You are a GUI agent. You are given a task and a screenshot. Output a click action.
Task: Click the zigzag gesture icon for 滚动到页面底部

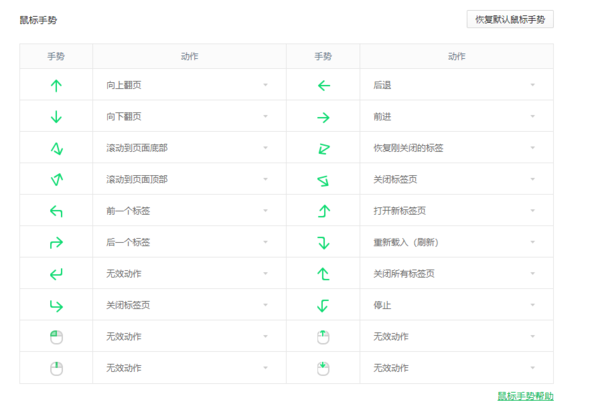[56, 149]
